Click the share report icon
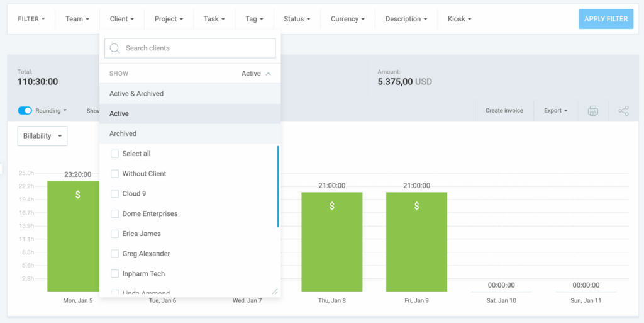Viewport: 644px width, 323px height. pyautogui.click(x=623, y=111)
